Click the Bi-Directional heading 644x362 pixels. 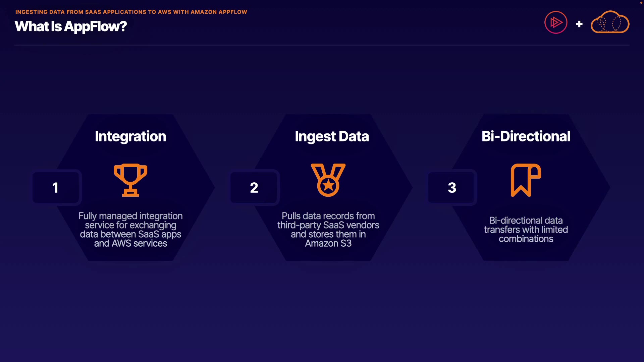526,136
